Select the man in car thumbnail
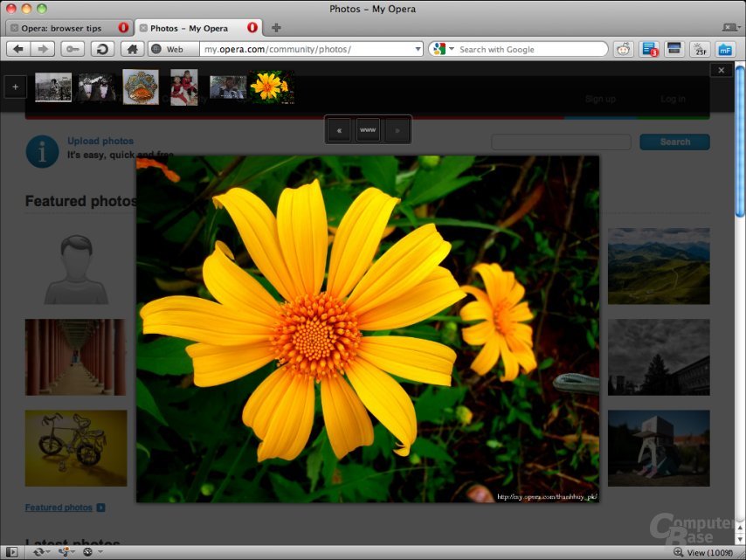Viewport: 746px width, 560px height. point(228,87)
